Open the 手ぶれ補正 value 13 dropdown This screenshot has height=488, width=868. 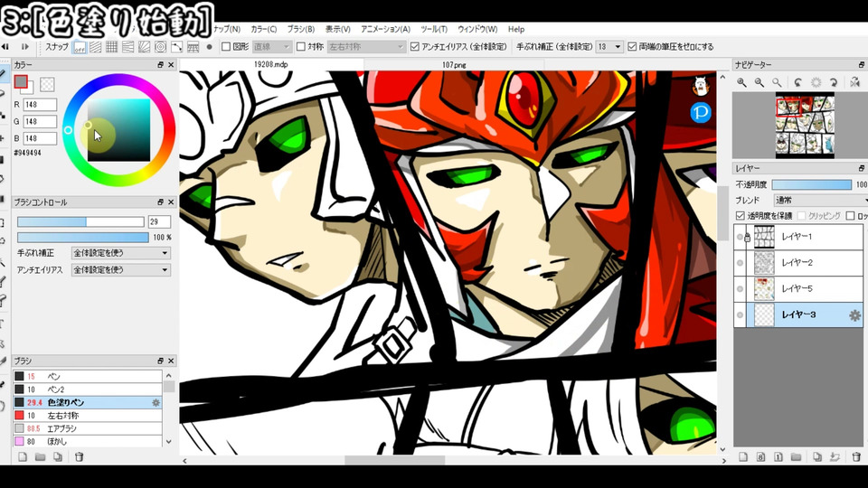(609, 47)
